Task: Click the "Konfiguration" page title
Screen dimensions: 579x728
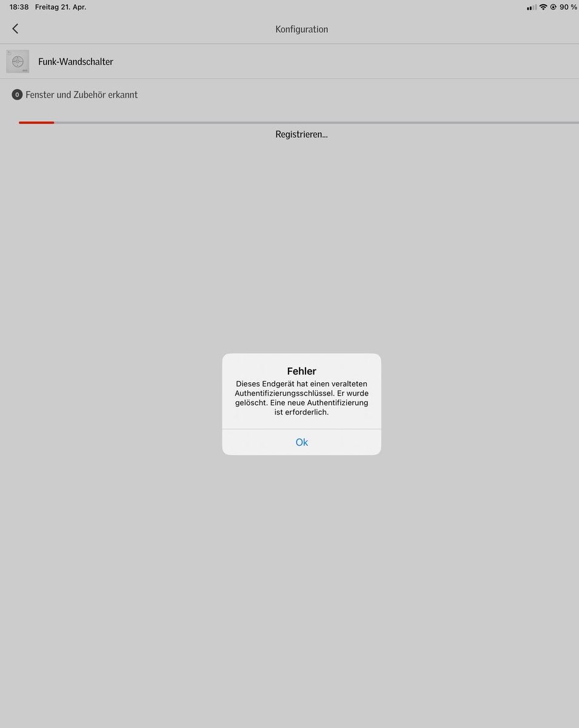Action: coord(301,29)
